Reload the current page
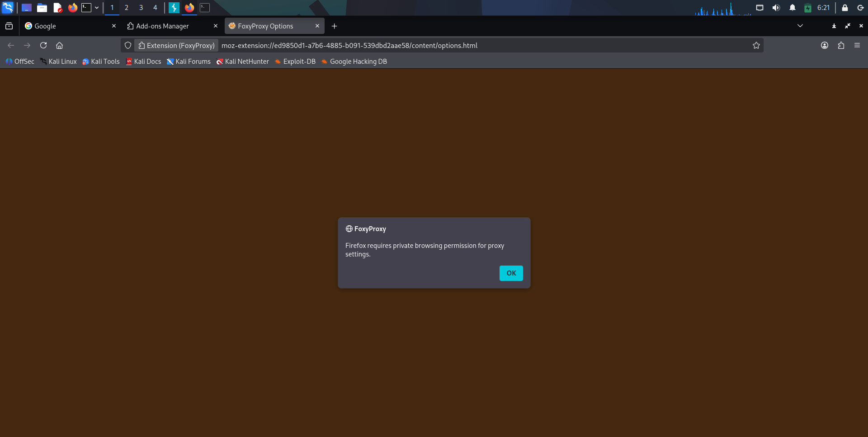 coord(43,45)
